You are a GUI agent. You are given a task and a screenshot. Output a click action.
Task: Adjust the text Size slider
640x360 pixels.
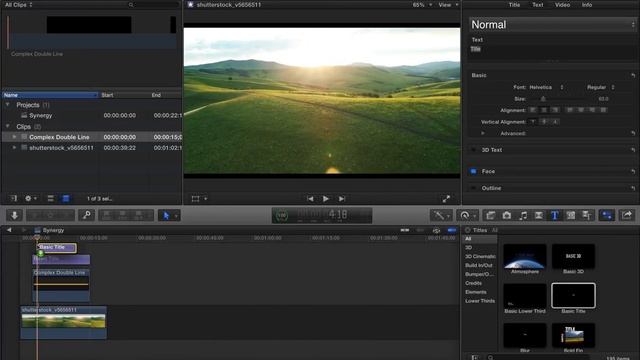click(543, 99)
